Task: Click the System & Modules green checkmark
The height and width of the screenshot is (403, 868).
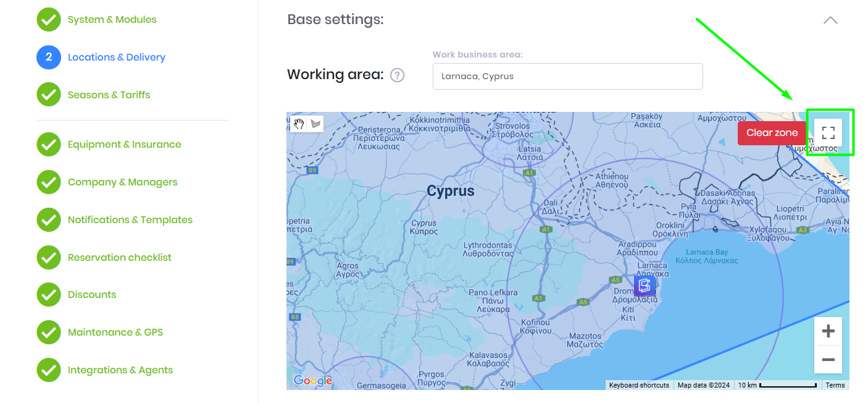Action: 48,20
